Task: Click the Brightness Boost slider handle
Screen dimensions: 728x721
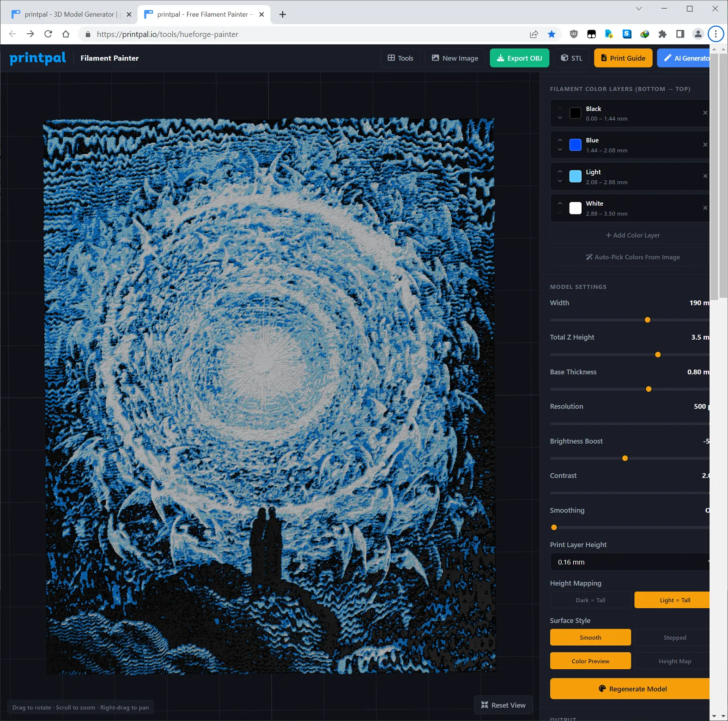Action: click(625, 458)
